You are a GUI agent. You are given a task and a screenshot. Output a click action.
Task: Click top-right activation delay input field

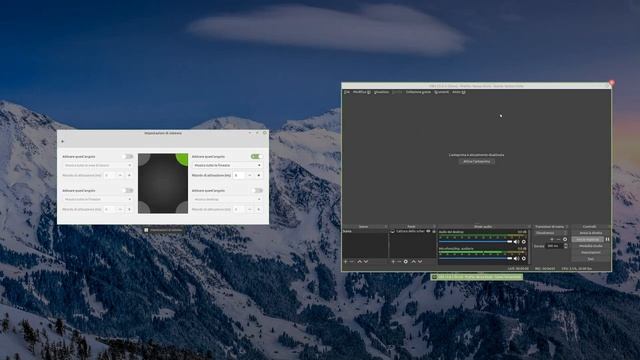[239, 175]
